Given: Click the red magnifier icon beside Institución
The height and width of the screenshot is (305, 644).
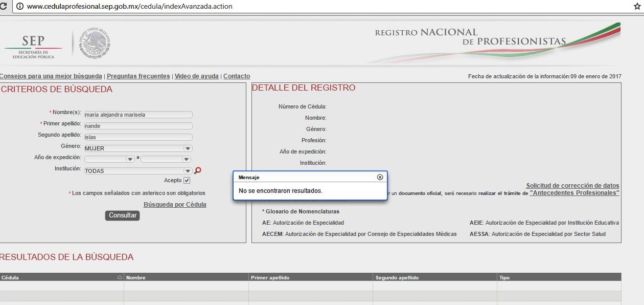Looking at the screenshot, I should pyautogui.click(x=198, y=171).
